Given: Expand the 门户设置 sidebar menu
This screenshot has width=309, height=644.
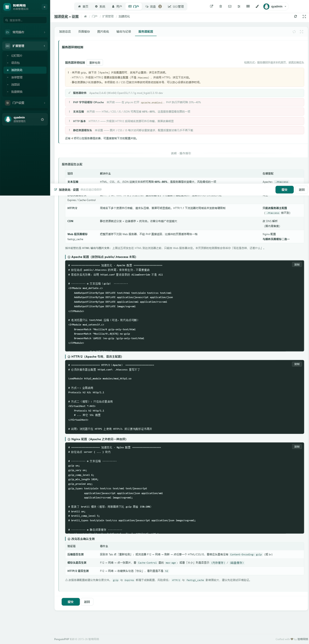Looking at the screenshot, I should (25, 103).
